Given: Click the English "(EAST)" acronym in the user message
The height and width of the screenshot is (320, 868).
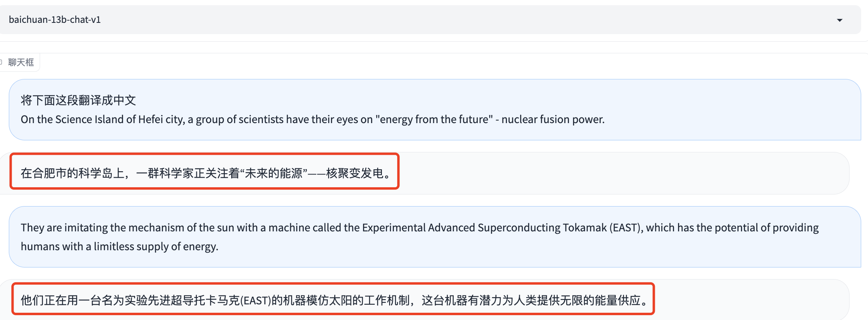Looking at the screenshot, I should 626,227.
